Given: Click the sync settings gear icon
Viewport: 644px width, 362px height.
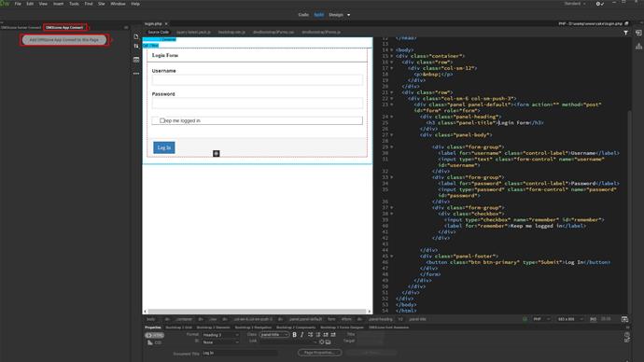Looking at the screenshot, I should tap(599, 4).
